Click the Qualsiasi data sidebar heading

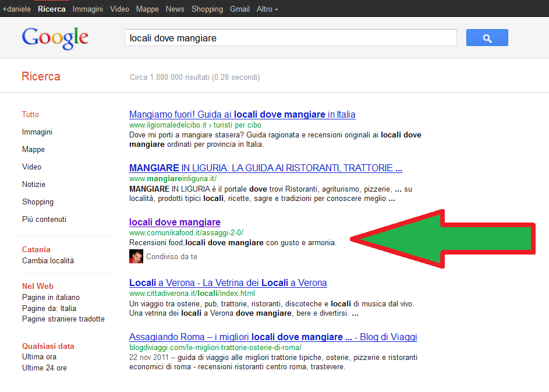pyautogui.click(x=48, y=346)
